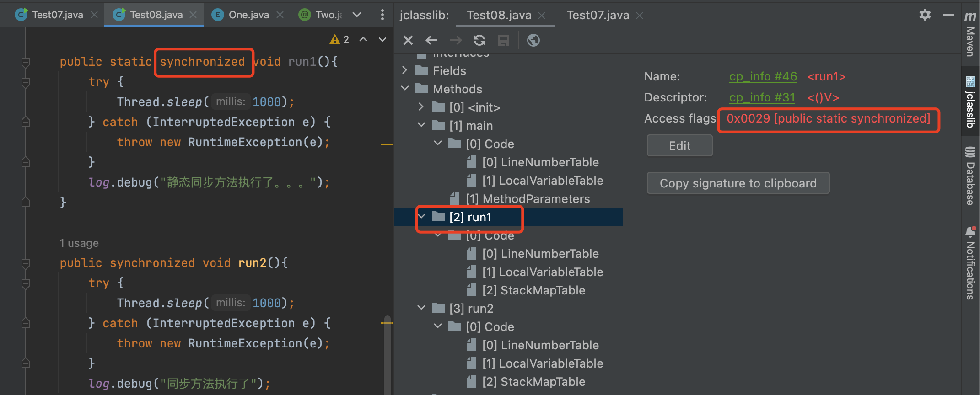Click the globe browser icon in jclasslib toolbar
Screen dimensions: 980x395
(x=533, y=41)
